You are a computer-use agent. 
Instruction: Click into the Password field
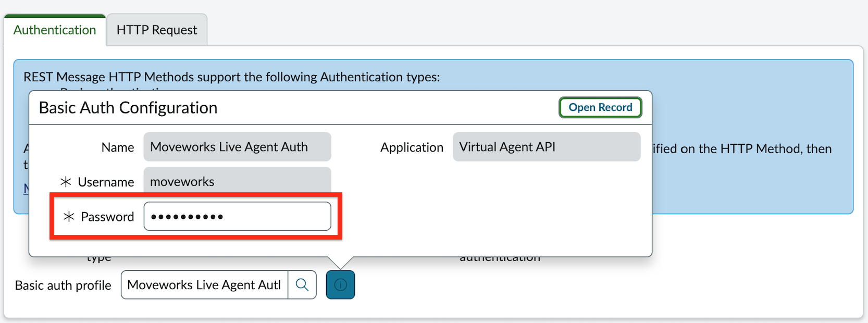tap(237, 216)
